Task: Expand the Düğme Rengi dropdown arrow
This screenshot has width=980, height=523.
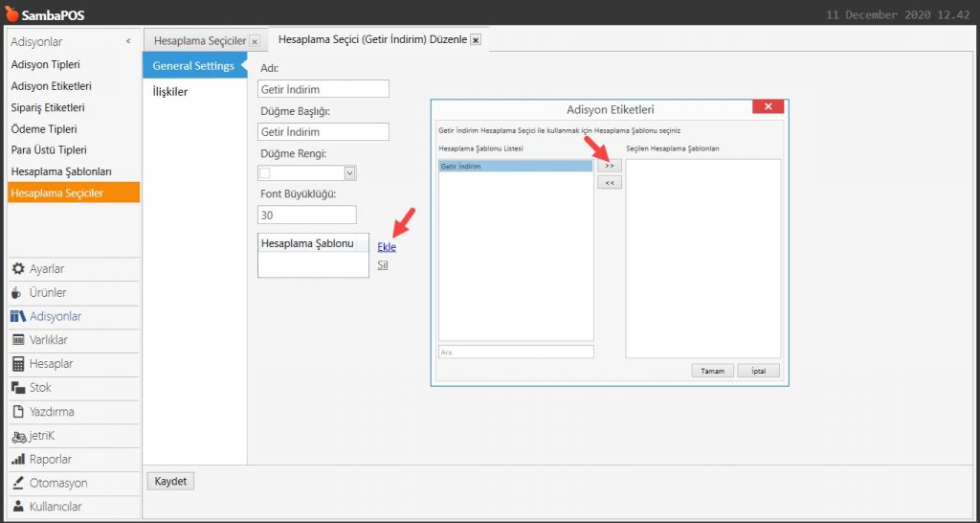Action: (x=349, y=173)
